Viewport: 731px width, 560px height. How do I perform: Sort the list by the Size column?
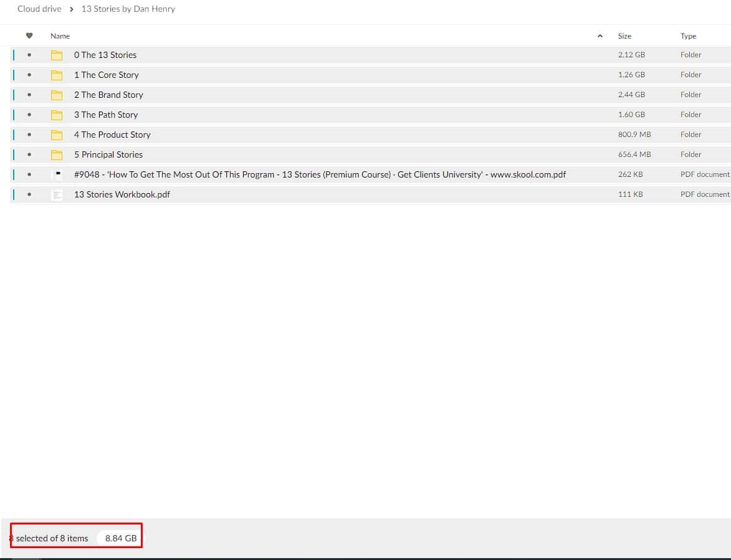pos(624,36)
